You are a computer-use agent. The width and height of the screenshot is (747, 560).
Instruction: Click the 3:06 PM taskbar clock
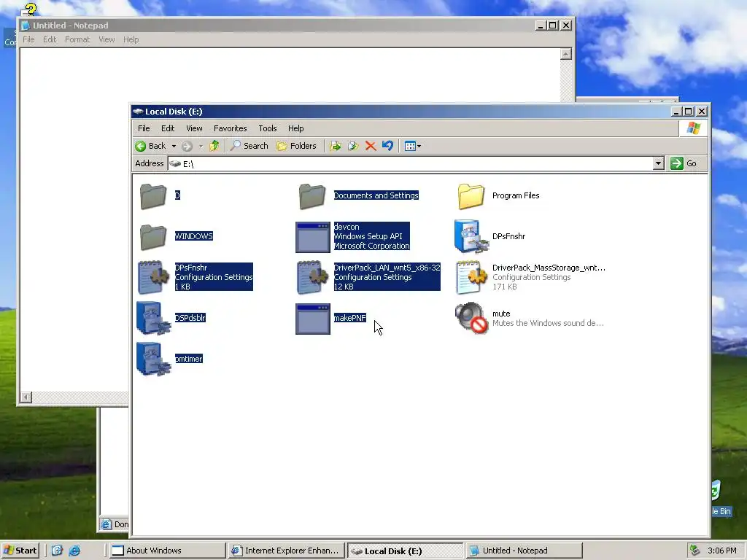click(721, 551)
